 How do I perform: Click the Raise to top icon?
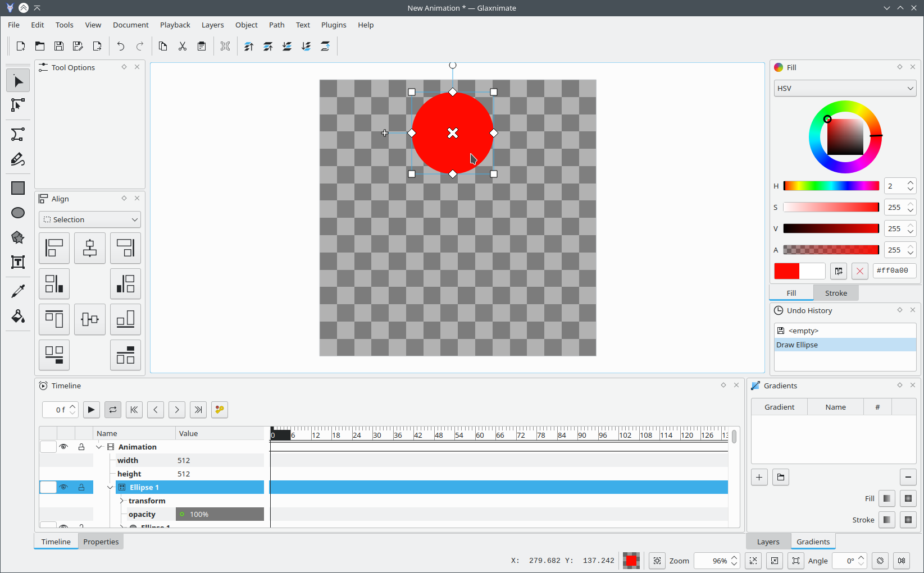pyautogui.click(x=249, y=47)
